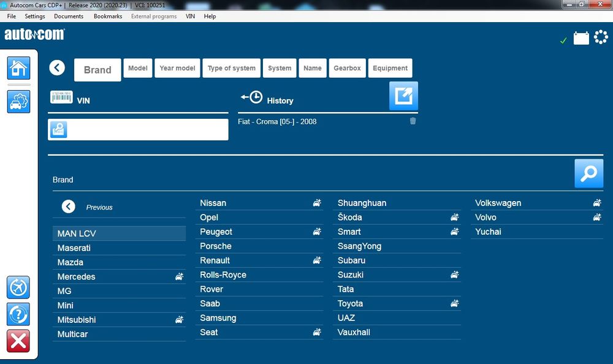Select Shuanghuan brand
This screenshot has width=613, height=364.
coord(397,203)
